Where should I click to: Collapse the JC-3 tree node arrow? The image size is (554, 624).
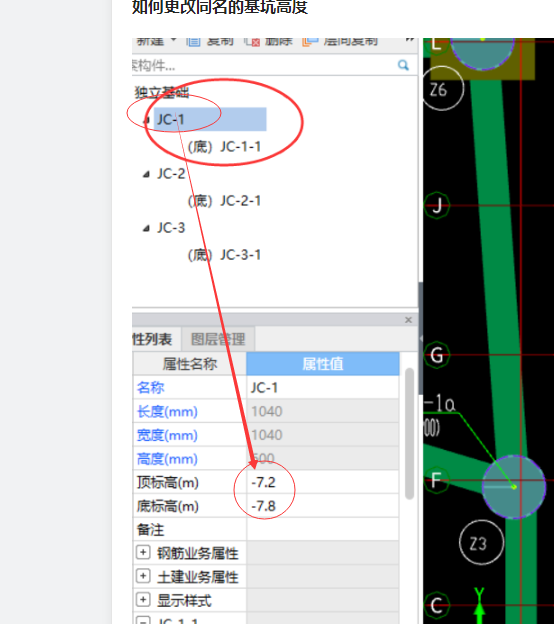click(x=146, y=228)
